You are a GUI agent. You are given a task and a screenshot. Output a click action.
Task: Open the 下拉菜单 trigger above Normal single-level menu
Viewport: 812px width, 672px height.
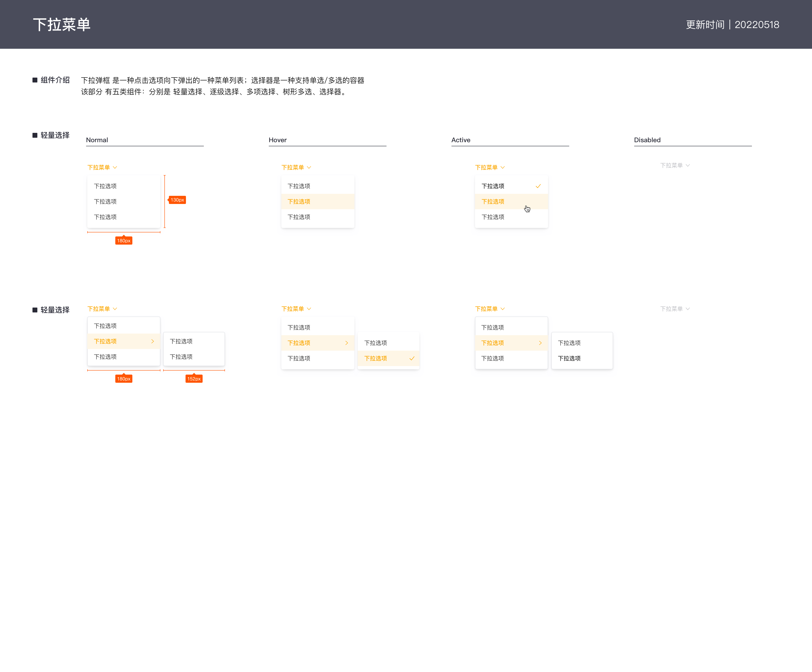tap(102, 168)
